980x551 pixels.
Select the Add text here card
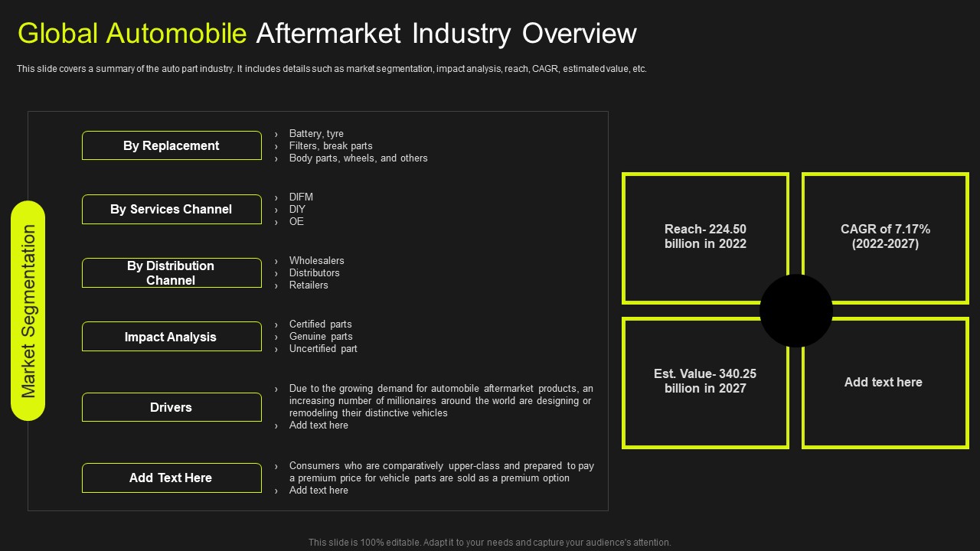(x=885, y=382)
